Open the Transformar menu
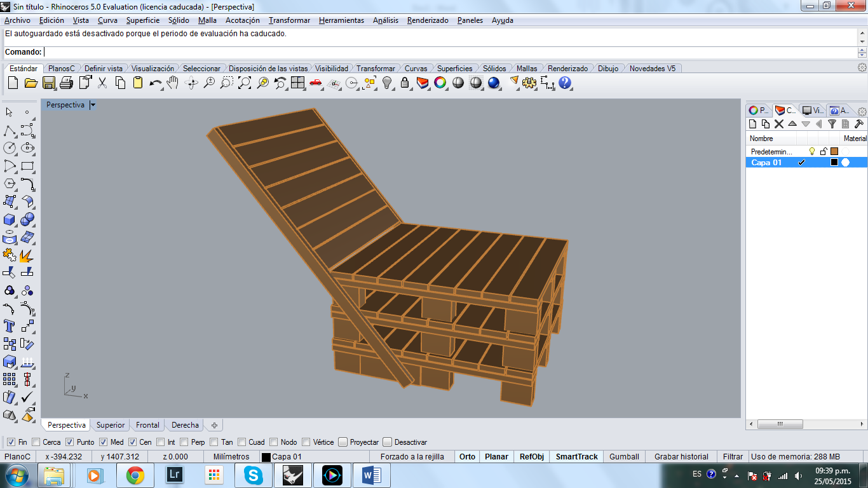This screenshot has height=488, width=868. 289,20
